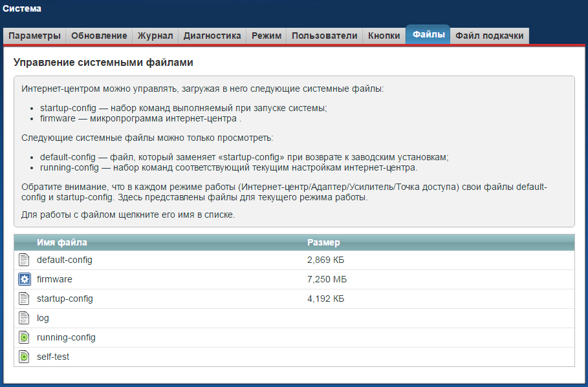This screenshot has height=387, width=588.
Task: Open the Режим tab
Action: coord(267,36)
